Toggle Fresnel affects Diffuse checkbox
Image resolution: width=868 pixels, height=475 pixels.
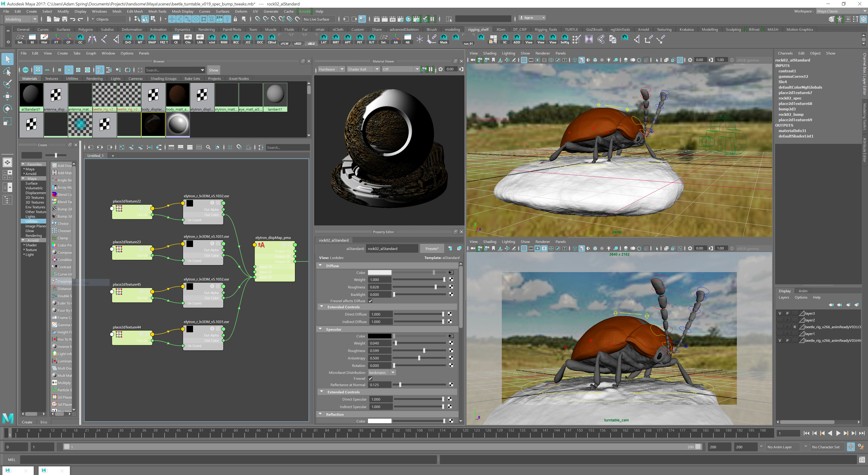click(370, 301)
